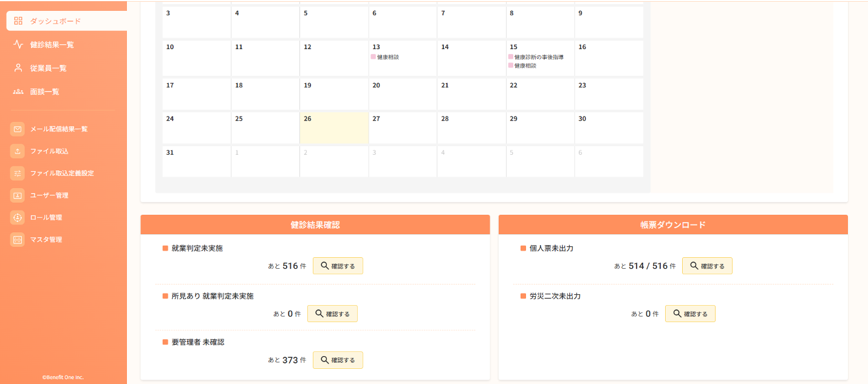This screenshot has width=868, height=384.
Task: Click 確認する for 労災二次未出力
Action: coord(690,314)
